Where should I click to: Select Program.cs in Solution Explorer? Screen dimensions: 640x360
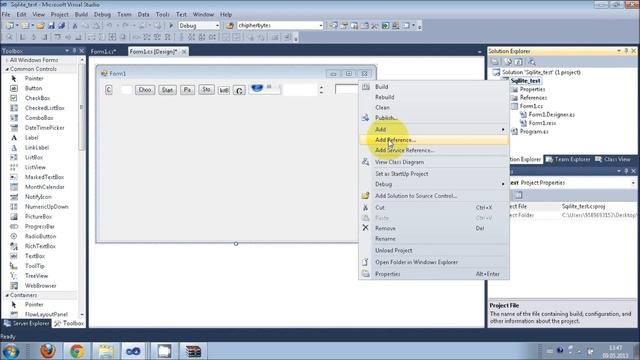click(534, 131)
